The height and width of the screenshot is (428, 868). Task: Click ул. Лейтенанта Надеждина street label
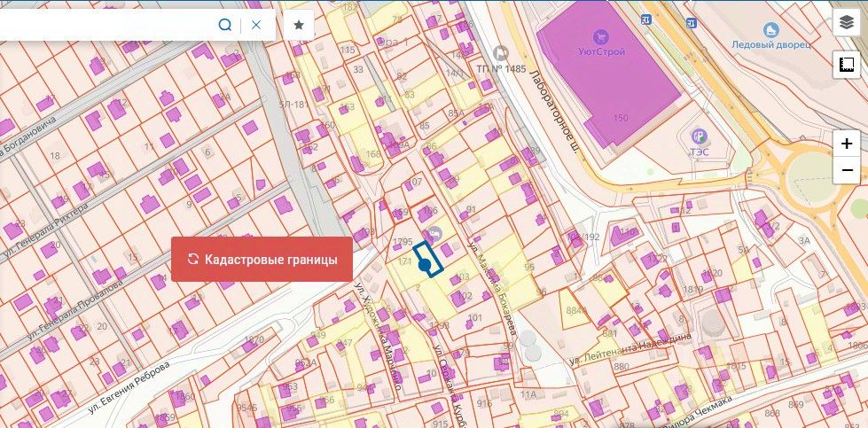click(631, 349)
